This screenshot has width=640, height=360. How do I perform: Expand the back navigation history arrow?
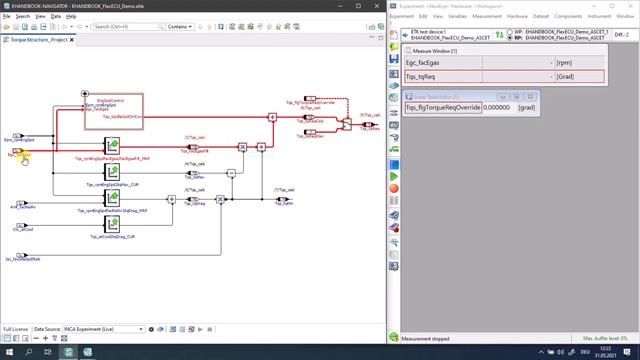72,27
